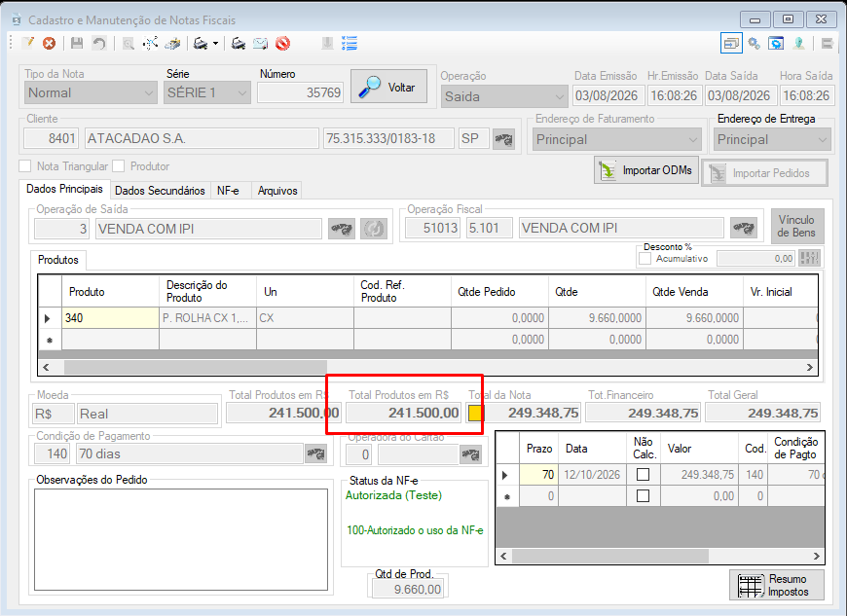The width and height of the screenshot is (847, 616).
Task: Click the Número field showing 35769
Action: pyautogui.click(x=300, y=92)
